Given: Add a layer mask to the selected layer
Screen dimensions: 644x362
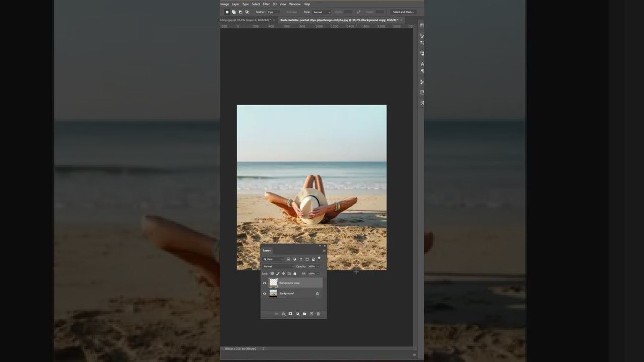Looking at the screenshot, I should (290, 314).
